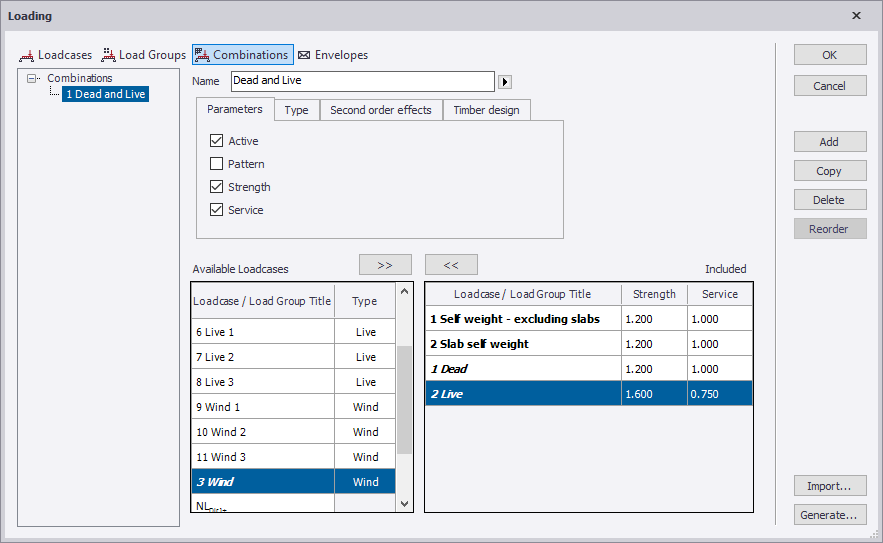Select '9 Wind 1' loadcase row

(x=293, y=407)
